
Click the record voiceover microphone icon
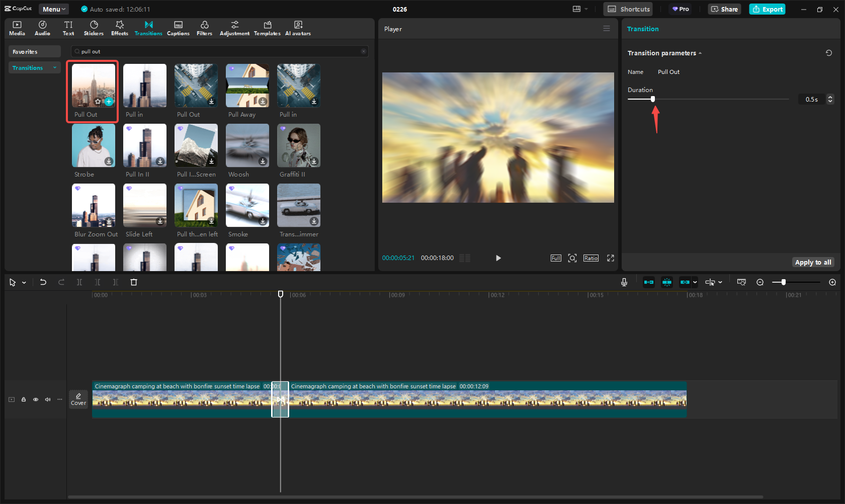click(x=624, y=282)
